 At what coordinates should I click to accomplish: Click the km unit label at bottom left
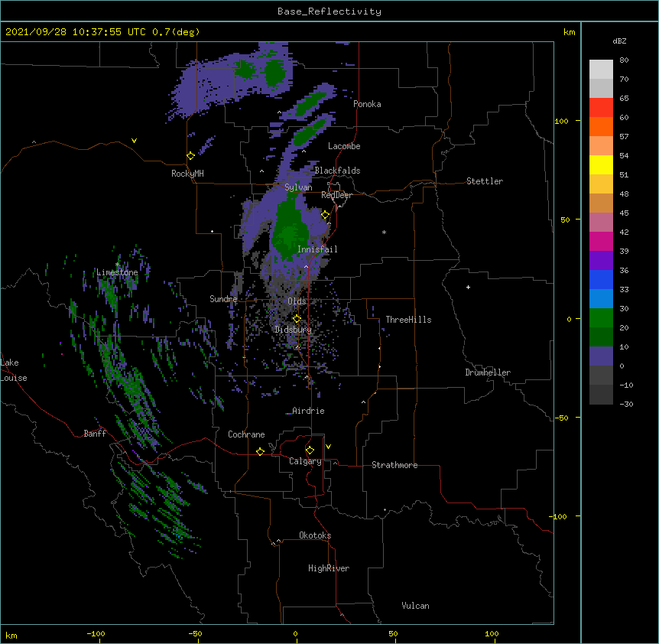pos(11,635)
